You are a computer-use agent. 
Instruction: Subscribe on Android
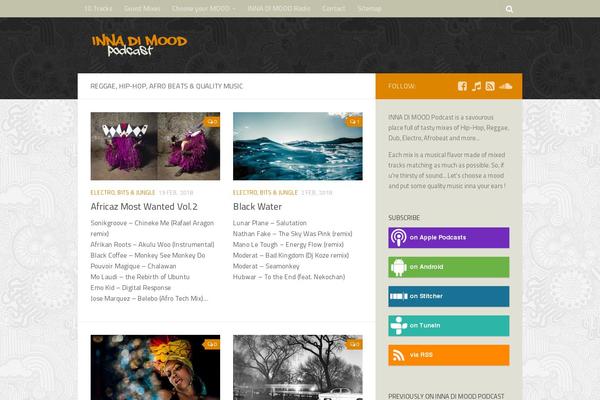pyautogui.click(x=448, y=267)
